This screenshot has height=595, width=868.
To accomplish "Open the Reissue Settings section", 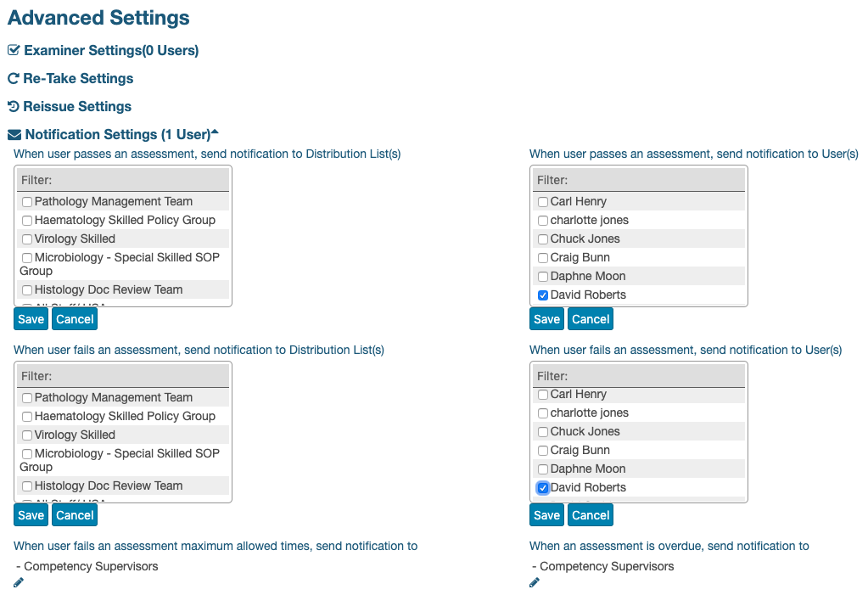I will (77, 107).
